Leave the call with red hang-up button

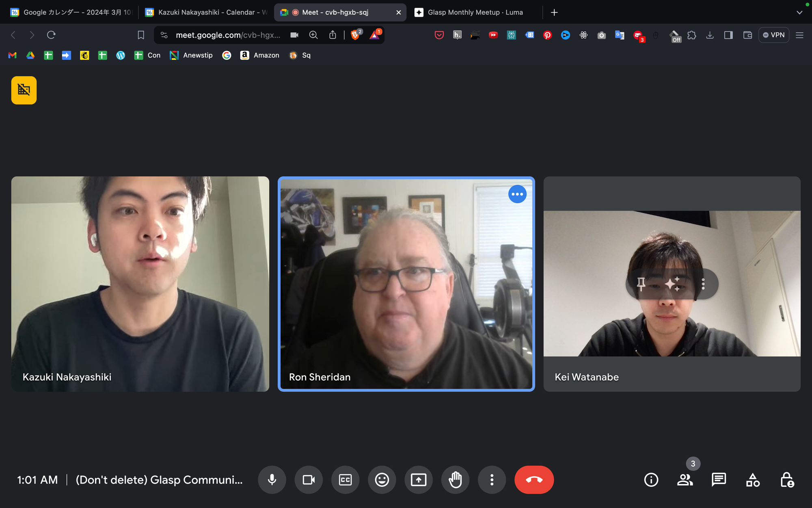[534, 480]
